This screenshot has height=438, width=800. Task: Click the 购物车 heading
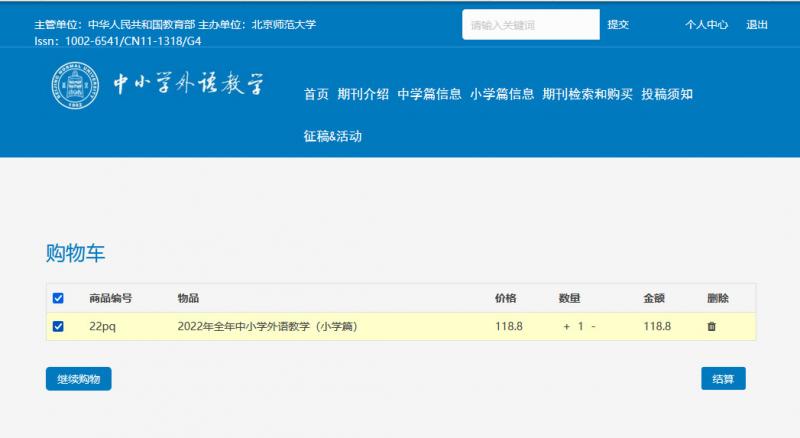(x=76, y=253)
